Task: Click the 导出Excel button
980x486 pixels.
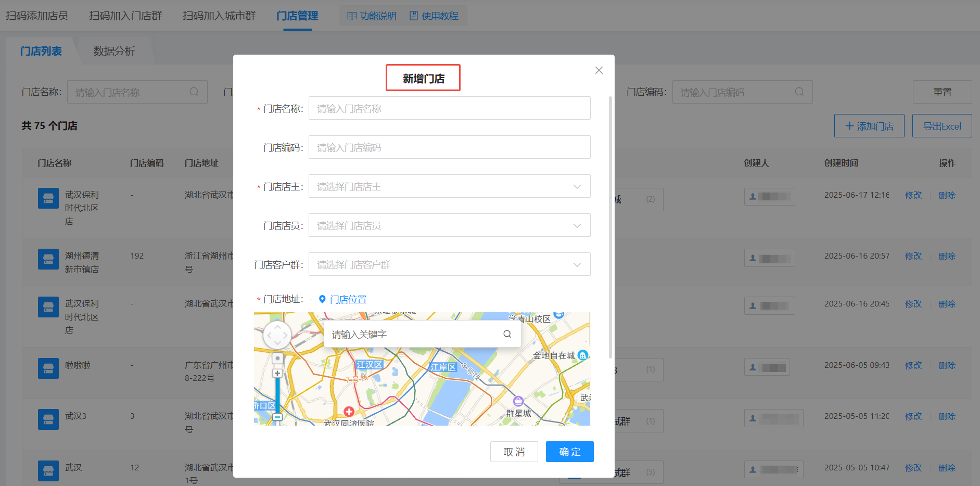Action: coord(942,126)
